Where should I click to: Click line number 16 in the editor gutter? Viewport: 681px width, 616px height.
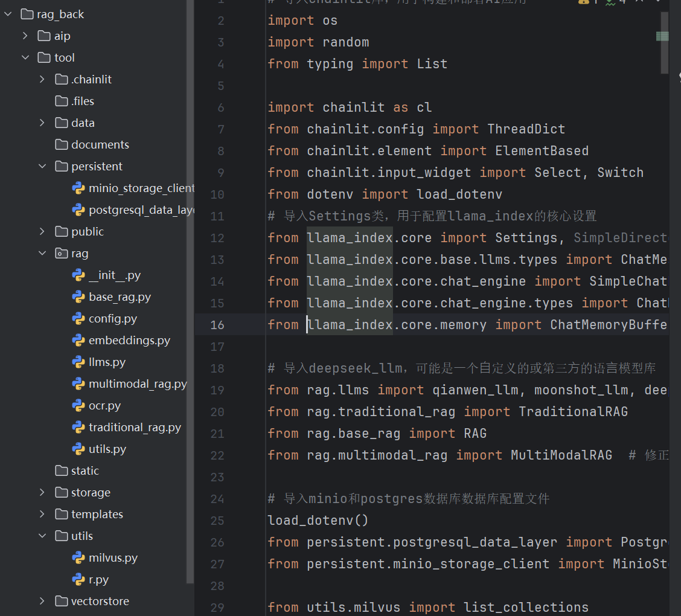[217, 324]
